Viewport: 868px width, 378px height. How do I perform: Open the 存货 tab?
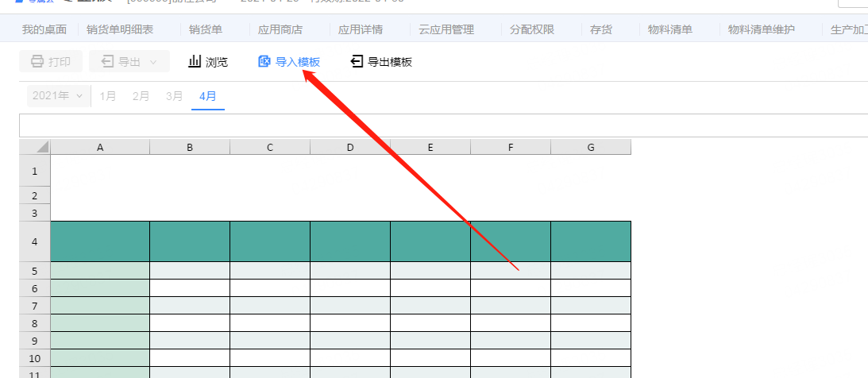tap(601, 29)
